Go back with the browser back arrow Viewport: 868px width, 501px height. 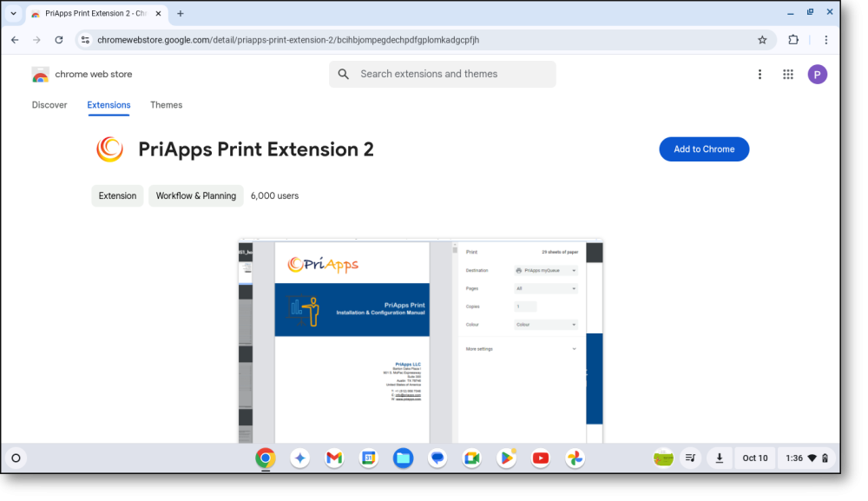(15, 40)
